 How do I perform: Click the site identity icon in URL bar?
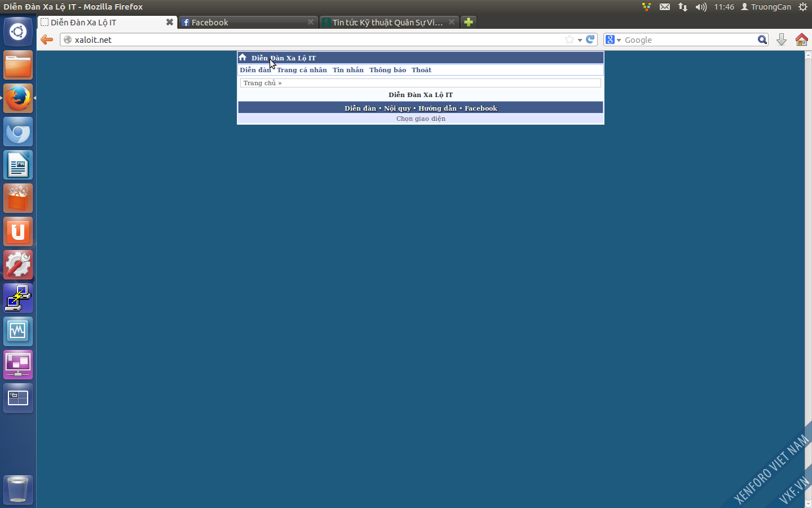coord(68,40)
